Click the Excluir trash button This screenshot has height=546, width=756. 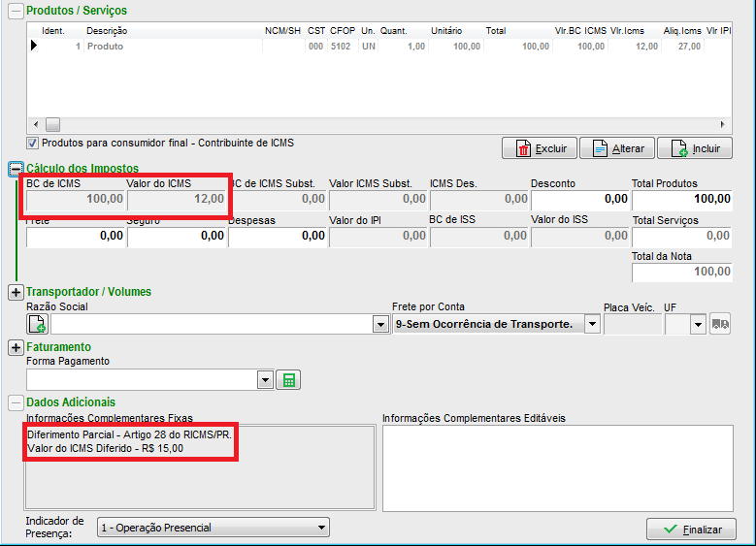click(x=539, y=148)
